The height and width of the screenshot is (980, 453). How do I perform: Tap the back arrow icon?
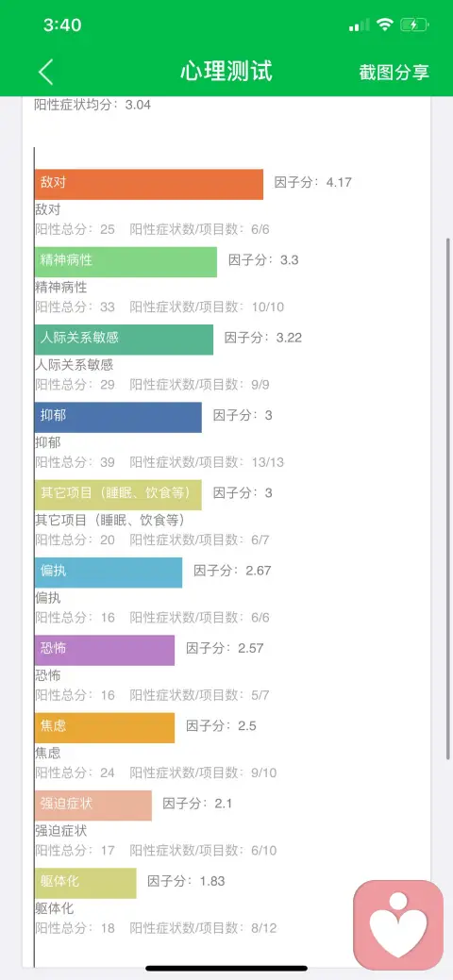point(45,72)
